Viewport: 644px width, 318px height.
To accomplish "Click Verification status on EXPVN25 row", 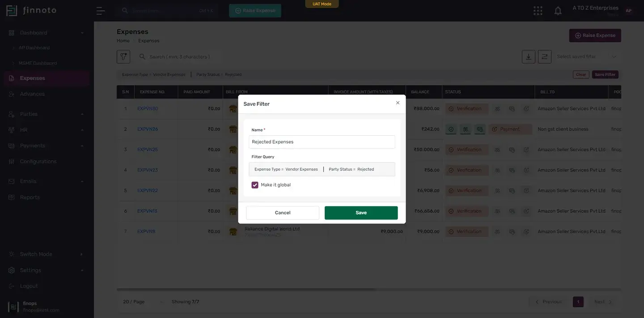I will coord(466,150).
